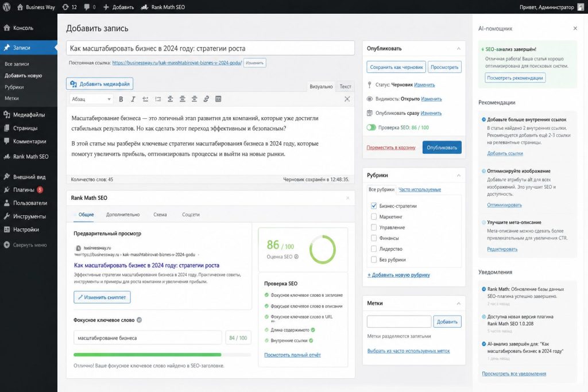Viewport: 588px width, 392px height.
Task: Open the updates counter showing 12
Action: point(69,7)
